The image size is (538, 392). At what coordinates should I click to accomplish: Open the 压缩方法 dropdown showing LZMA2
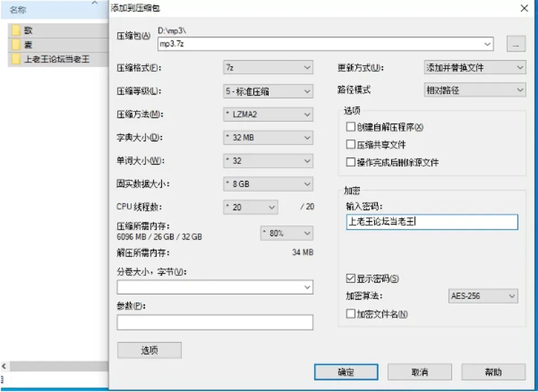(x=268, y=114)
